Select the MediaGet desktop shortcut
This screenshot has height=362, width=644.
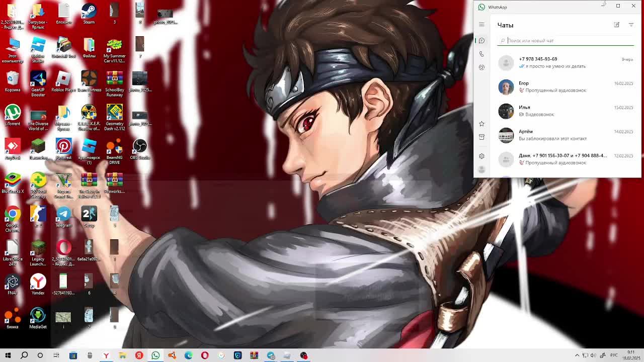(38, 318)
